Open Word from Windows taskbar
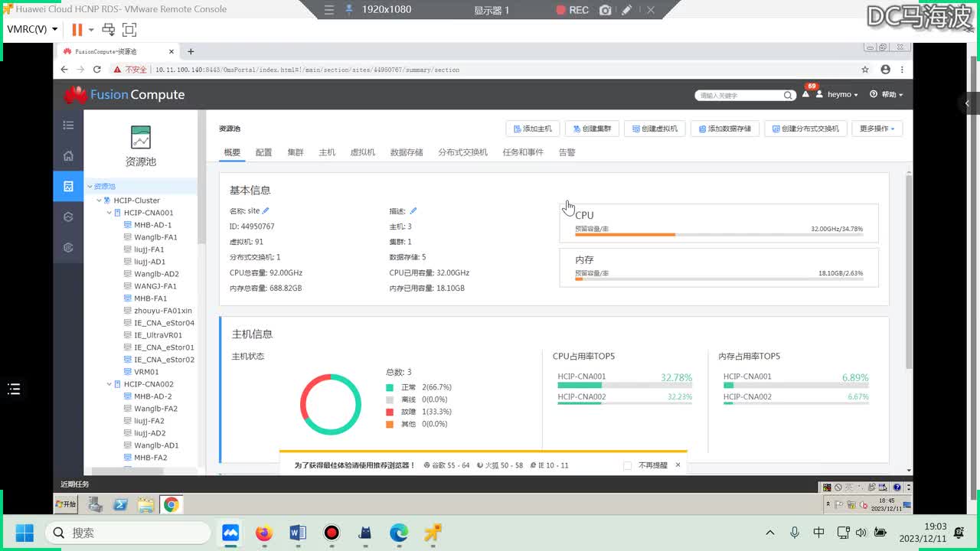The image size is (980, 551). point(298,533)
